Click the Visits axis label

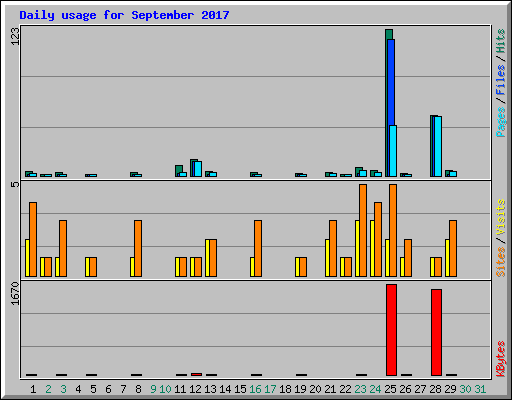pos(500,217)
